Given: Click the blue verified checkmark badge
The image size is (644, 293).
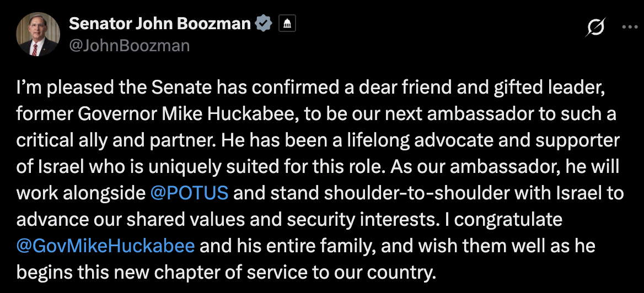Looking at the screenshot, I should [x=266, y=23].
